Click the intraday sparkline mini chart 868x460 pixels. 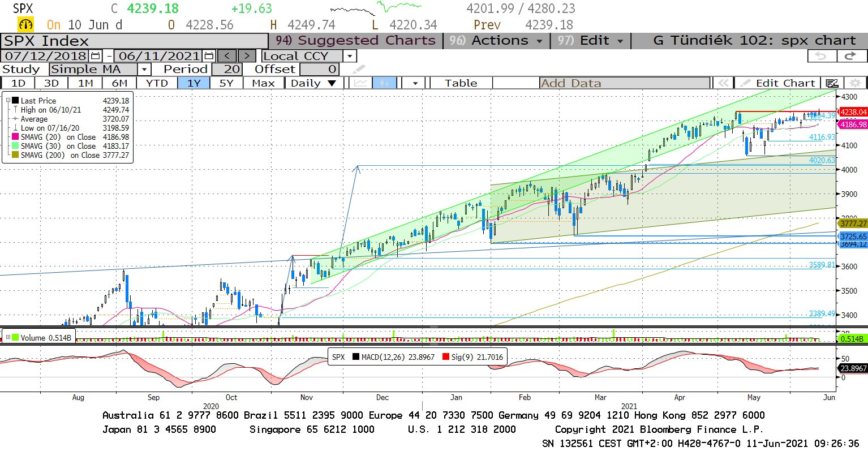click(x=376, y=8)
